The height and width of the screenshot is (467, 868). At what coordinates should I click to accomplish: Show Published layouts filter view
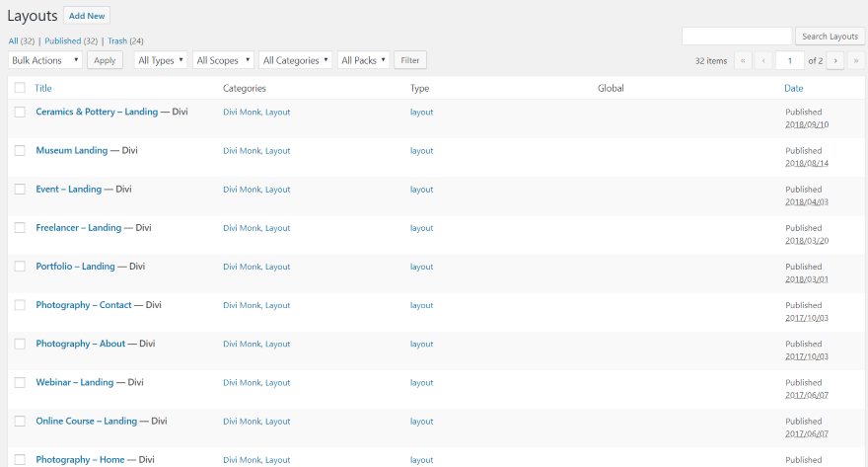[63, 41]
